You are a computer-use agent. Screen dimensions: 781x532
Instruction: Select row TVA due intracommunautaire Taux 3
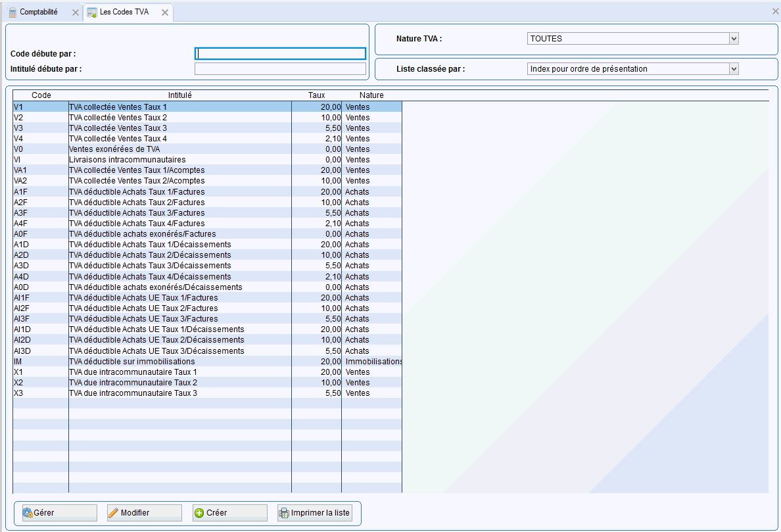207,393
